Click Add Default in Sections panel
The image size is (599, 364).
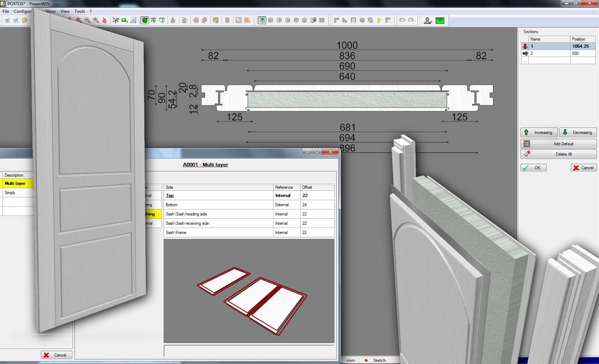[558, 144]
